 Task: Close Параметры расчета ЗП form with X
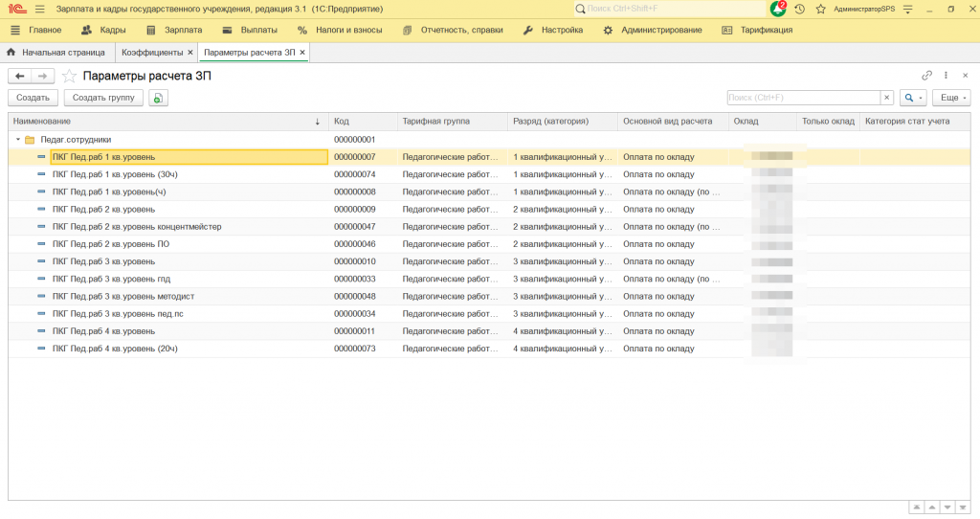[x=965, y=76]
